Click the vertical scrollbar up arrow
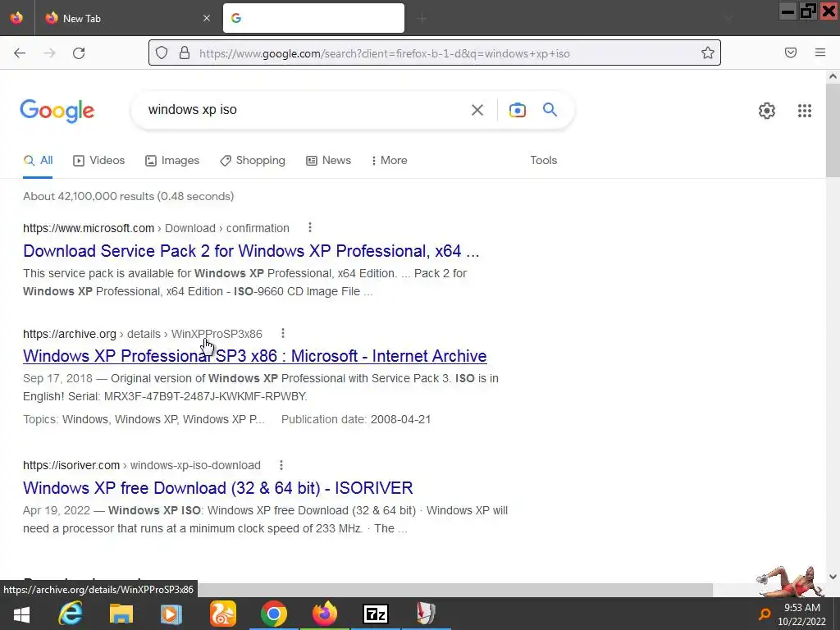 [833, 76]
